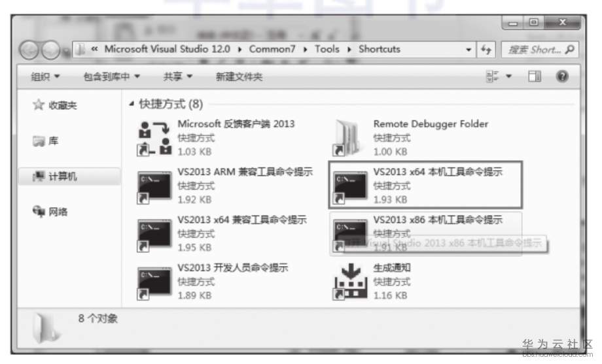Click the 生成通知 shortcut icon
This screenshot has width=602, height=364.
[350, 282]
